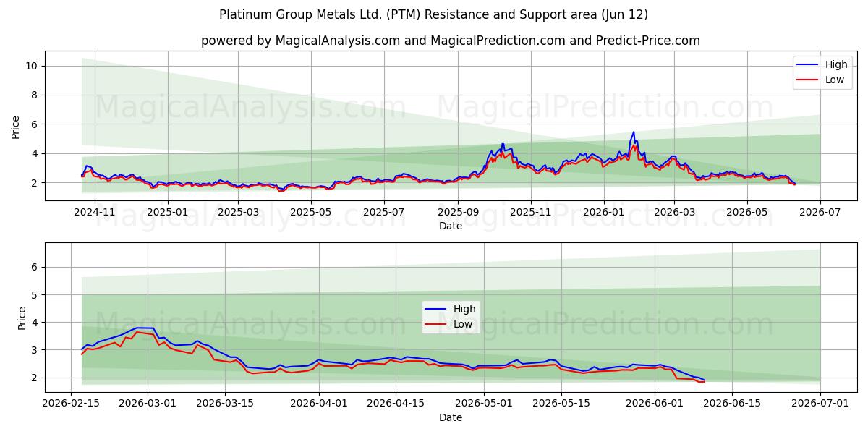Click the '2026-06-15' date tick on the bottom chart
This screenshot has height=434, width=868.
click(x=731, y=404)
